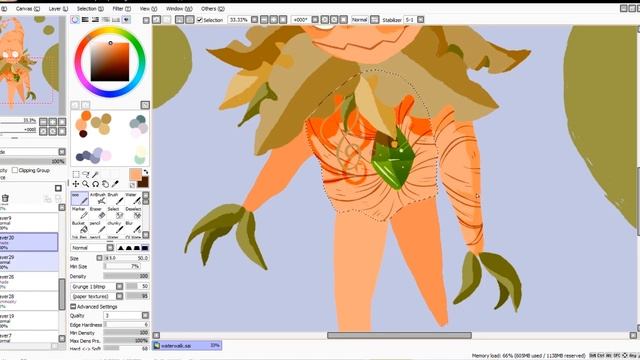The image size is (640, 360).
Task: Choose the Bucket fill tool
Action: 80,227
